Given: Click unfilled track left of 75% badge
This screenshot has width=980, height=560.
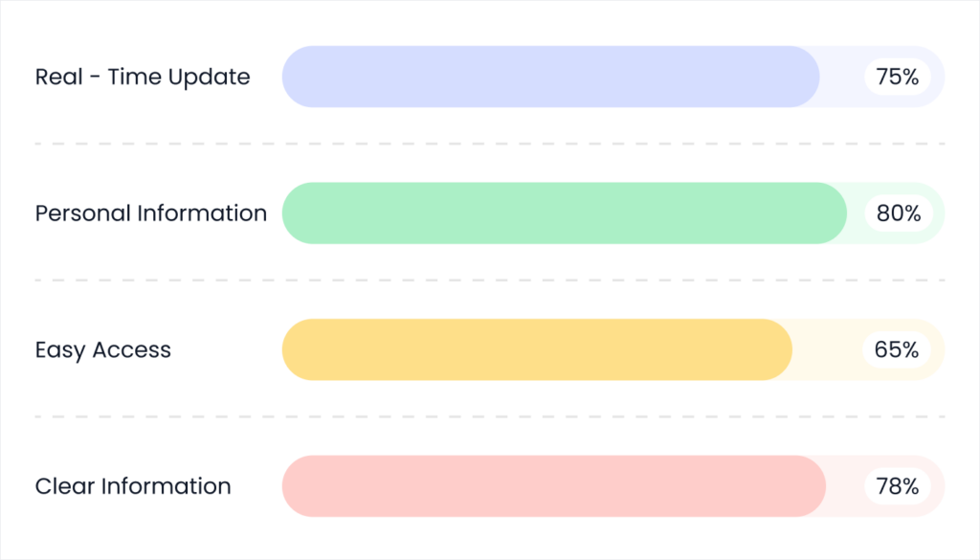Looking at the screenshot, I should coord(842,77).
